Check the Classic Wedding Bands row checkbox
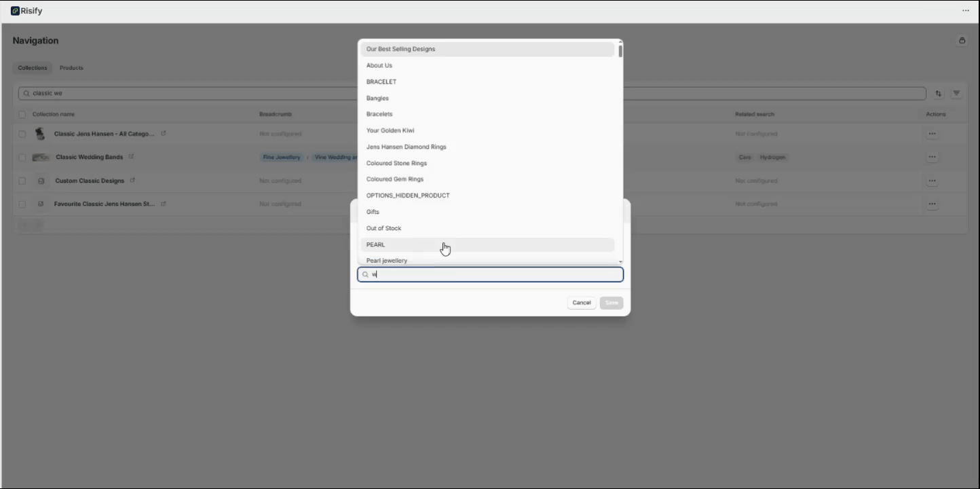 click(22, 158)
